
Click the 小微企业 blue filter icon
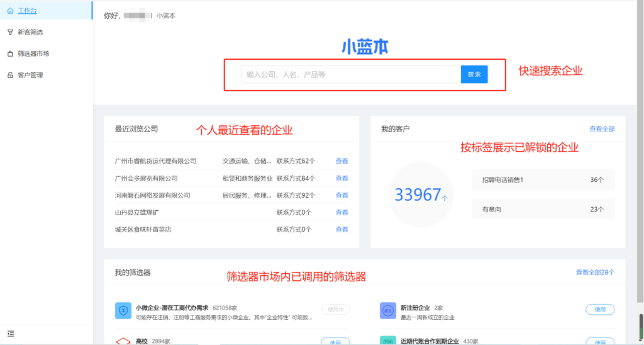click(x=123, y=310)
